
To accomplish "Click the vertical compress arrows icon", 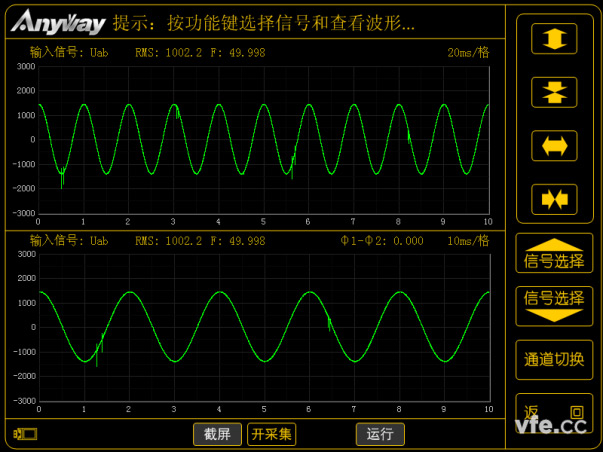I will tap(553, 92).
